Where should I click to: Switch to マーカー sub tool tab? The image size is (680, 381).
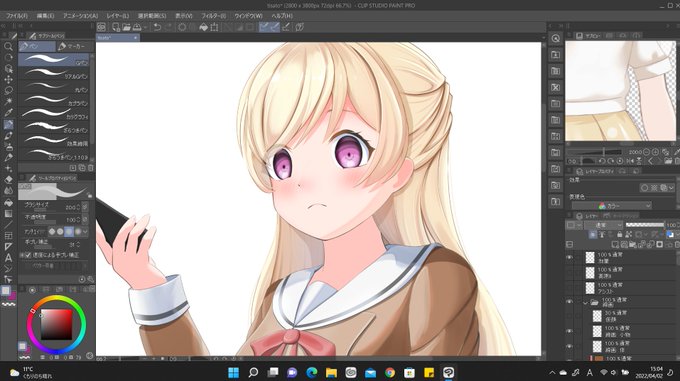click(x=75, y=46)
